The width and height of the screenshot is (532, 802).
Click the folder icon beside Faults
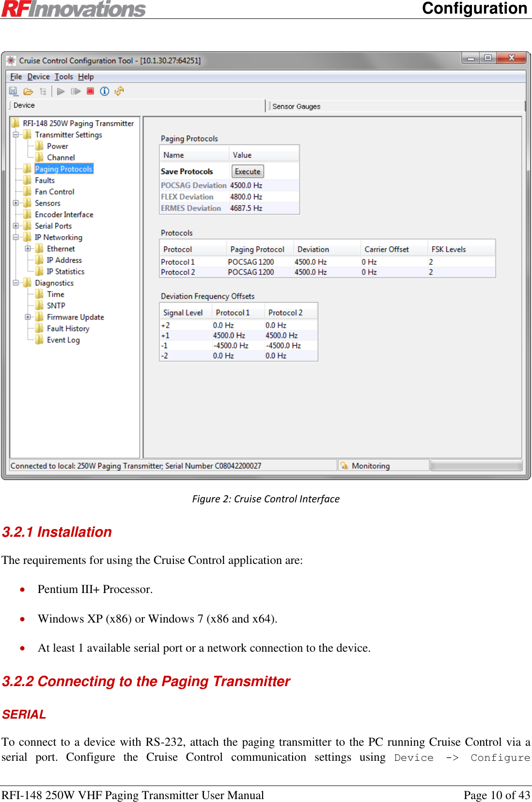28,180
